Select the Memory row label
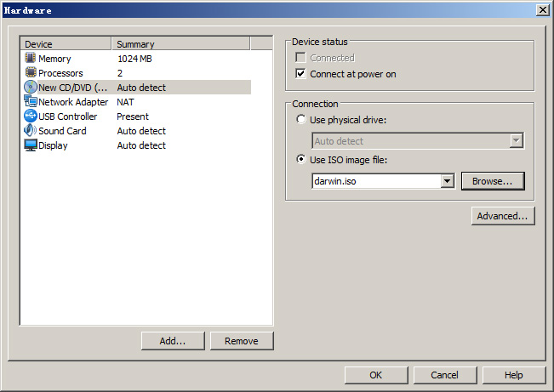 point(54,59)
